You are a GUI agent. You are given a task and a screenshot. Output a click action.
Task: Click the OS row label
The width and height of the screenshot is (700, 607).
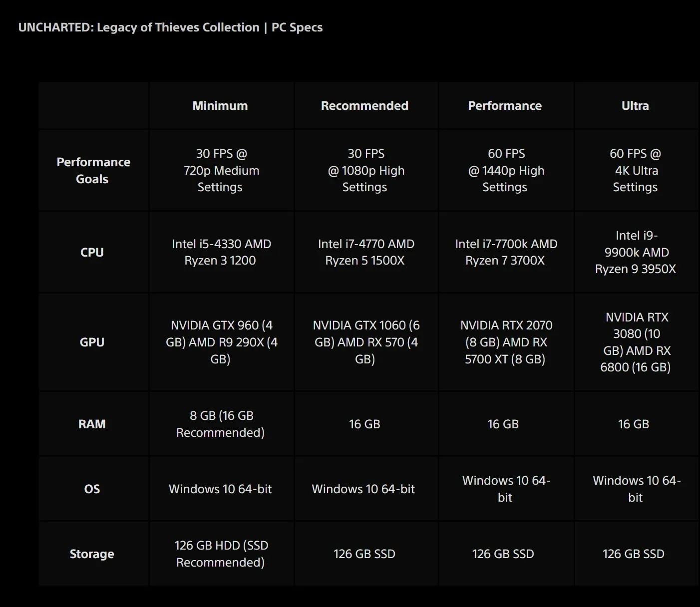pyautogui.click(x=92, y=489)
